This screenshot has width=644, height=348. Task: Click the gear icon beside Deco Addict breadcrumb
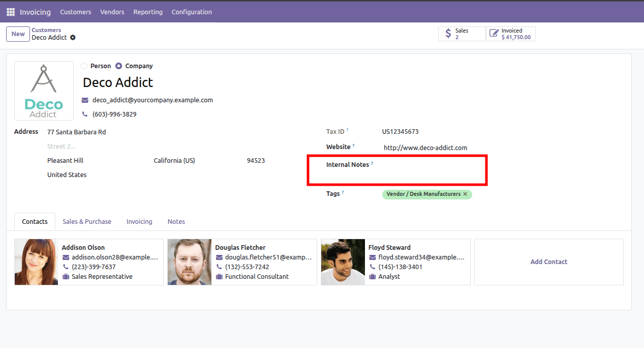pyautogui.click(x=73, y=37)
